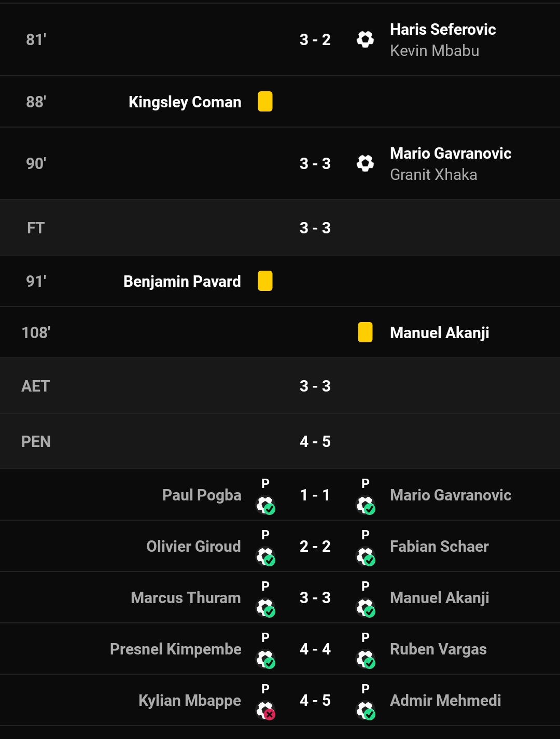The height and width of the screenshot is (739, 560).
Task: Tap the PEN 4 - 5 score row
Action: [x=280, y=441]
